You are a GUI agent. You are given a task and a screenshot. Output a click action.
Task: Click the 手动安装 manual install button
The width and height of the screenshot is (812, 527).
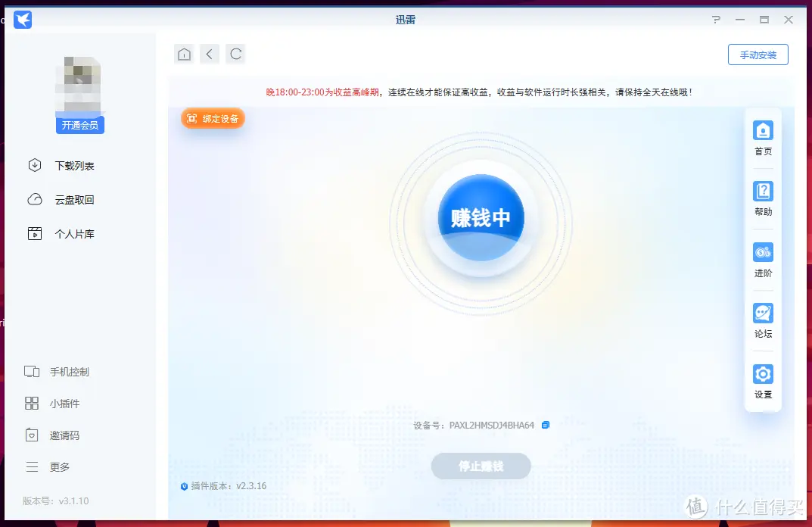pos(758,55)
